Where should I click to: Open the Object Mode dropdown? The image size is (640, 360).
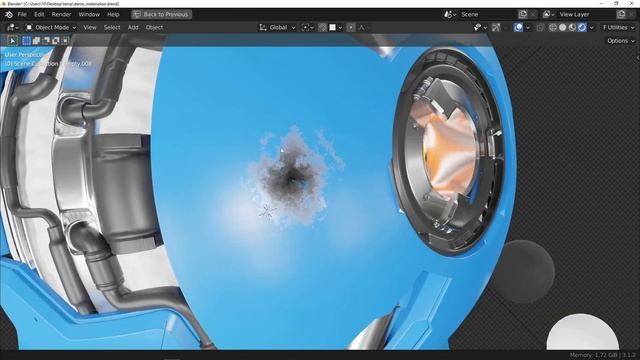[51, 27]
